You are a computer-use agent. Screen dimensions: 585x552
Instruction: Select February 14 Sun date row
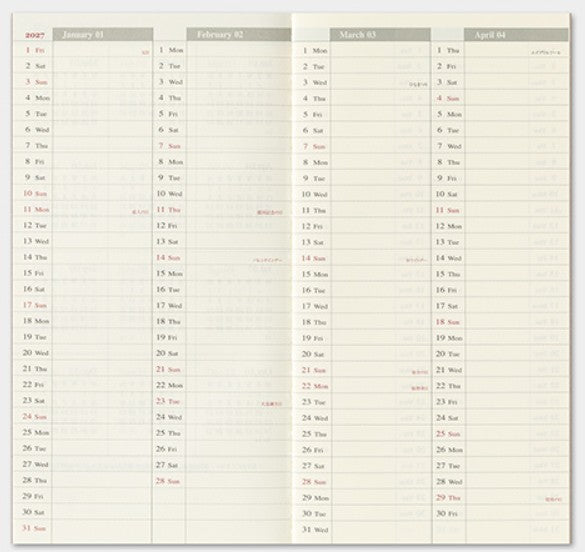[222, 257]
